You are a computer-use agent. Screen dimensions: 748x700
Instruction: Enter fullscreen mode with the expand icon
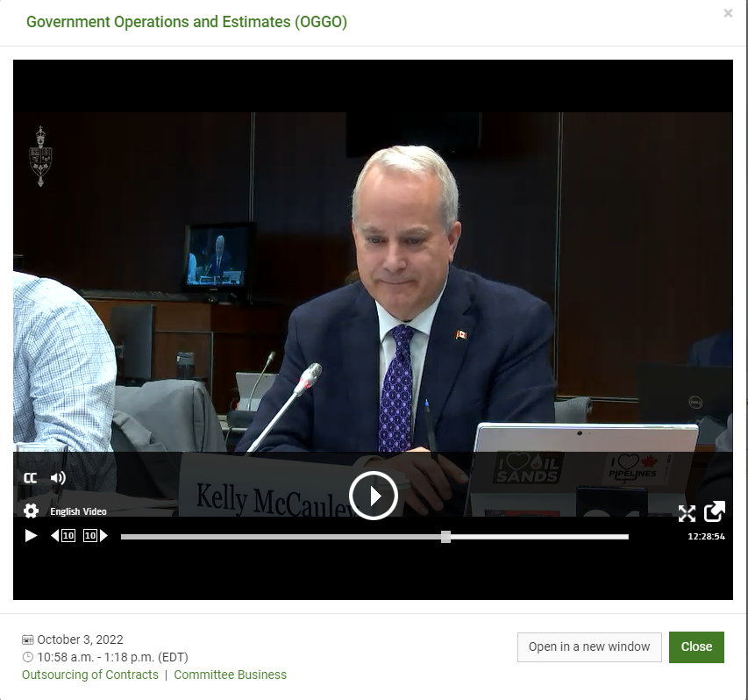tap(687, 513)
